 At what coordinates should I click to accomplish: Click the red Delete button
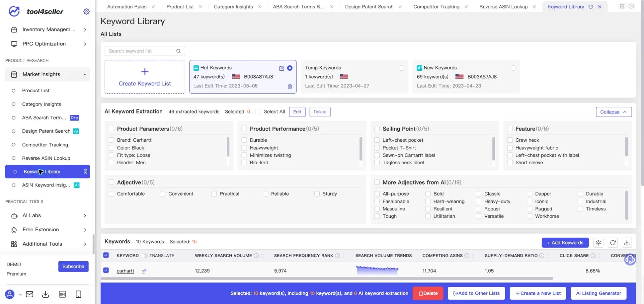(428, 293)
